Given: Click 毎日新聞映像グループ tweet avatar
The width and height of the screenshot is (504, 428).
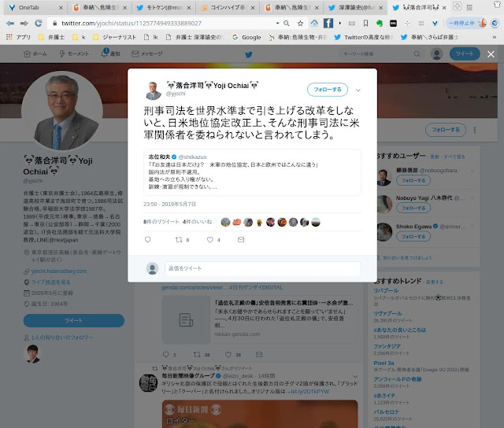Looking at the screenshot, I should coord(148,382).
